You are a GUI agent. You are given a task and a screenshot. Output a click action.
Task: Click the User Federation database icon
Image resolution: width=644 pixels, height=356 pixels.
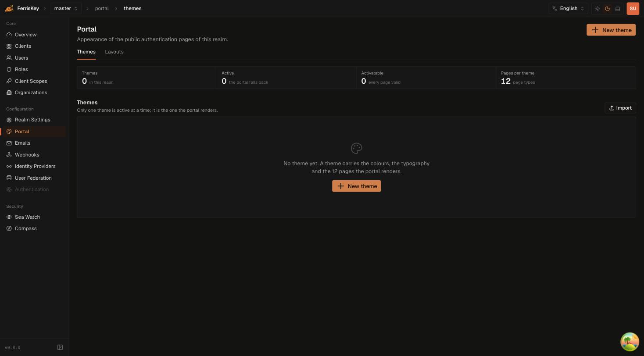coord(9,178)
